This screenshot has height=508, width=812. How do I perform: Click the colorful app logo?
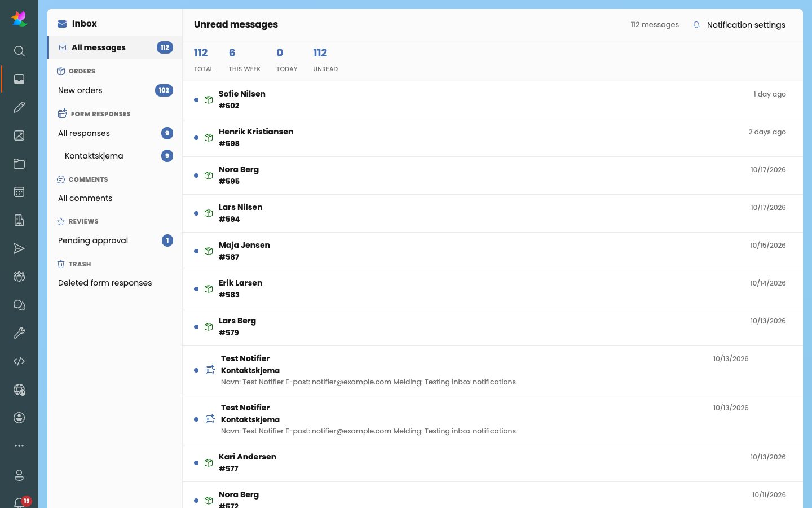pos(19,19)
